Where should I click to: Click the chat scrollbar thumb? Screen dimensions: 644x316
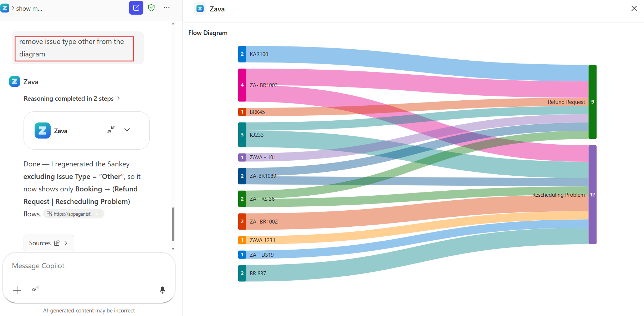[x=173, y=224]
